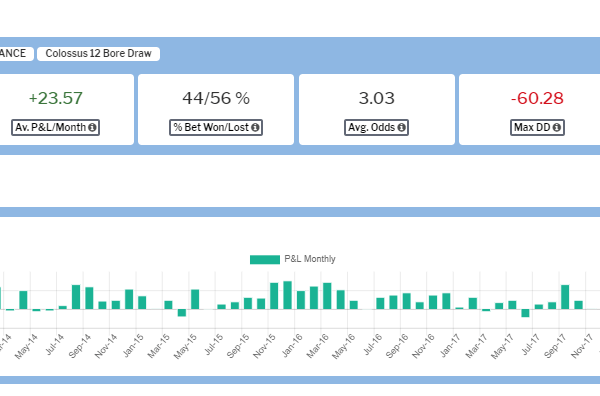The height and width of the screenshot is (396, 600).
Task: Click the Nov-15 axis label
Action: tap(264, 346)
